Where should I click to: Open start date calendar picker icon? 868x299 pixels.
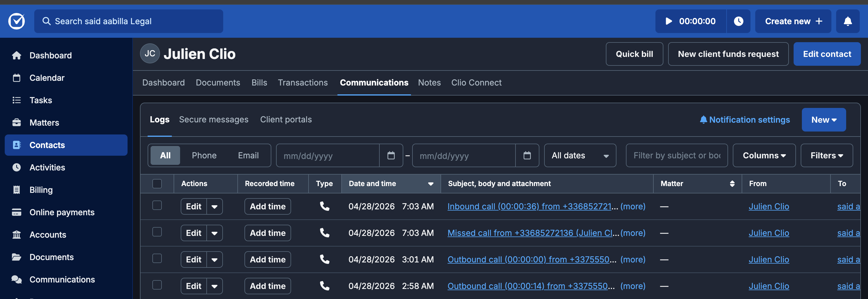[x=391, y=155]
